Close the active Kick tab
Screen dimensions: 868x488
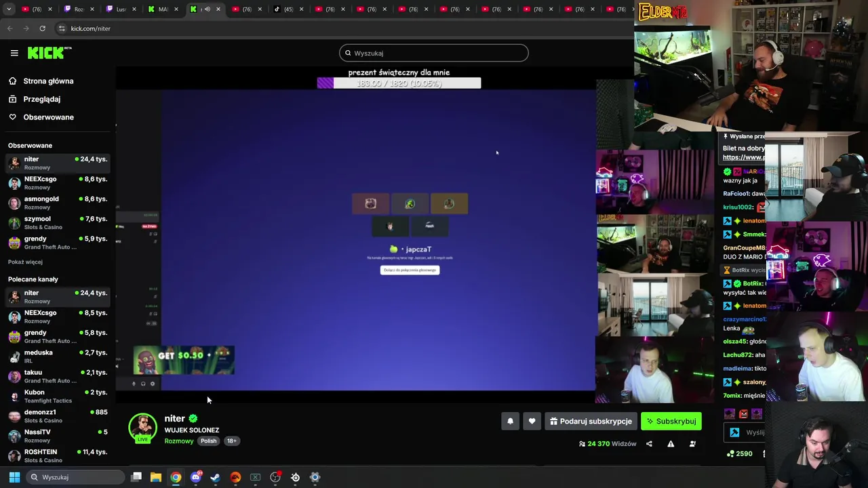coord(218,9)
